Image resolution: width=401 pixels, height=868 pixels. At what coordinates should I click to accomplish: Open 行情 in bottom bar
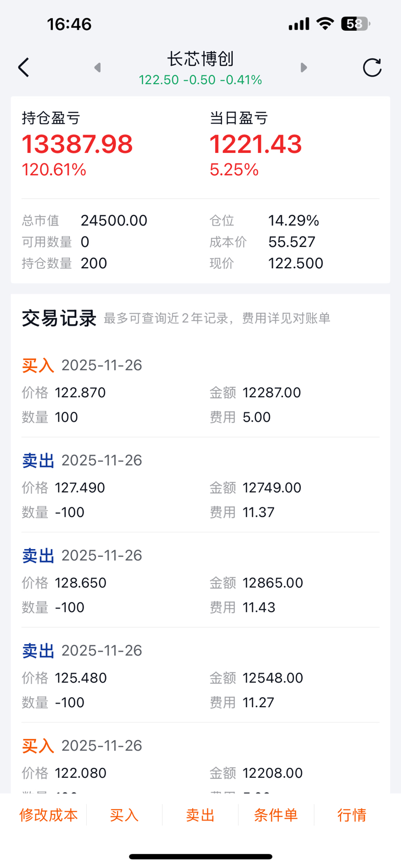[351, 815]
